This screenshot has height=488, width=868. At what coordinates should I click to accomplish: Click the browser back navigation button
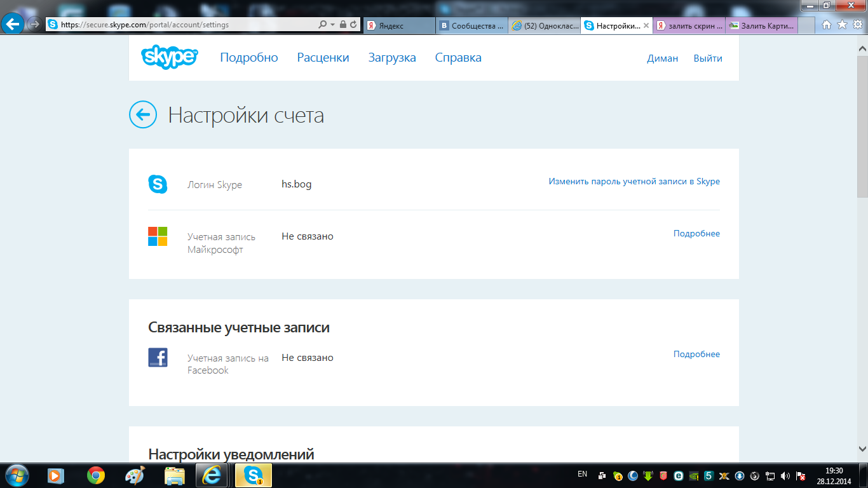13,25
